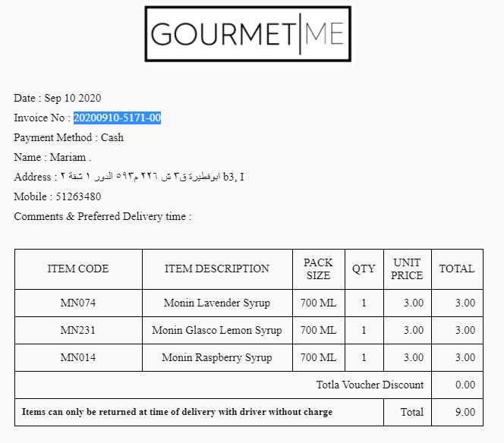Click the Gourmet ME logo

[x=247, y=34]
